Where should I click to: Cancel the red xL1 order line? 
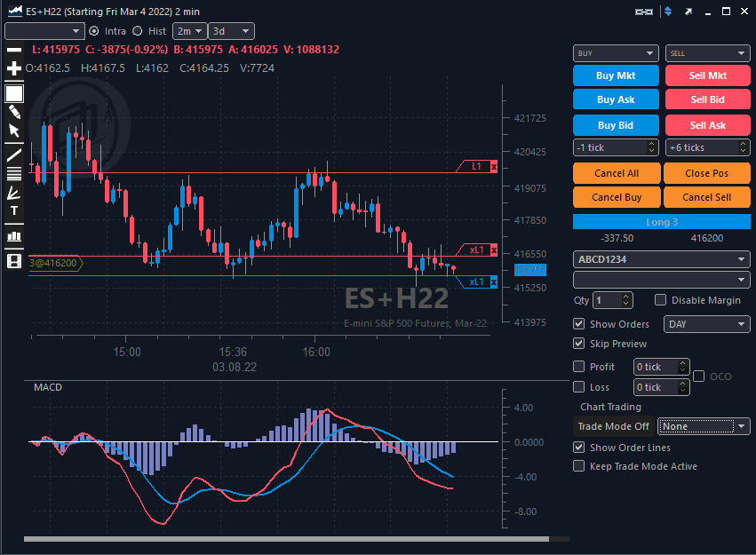[494, 250]
